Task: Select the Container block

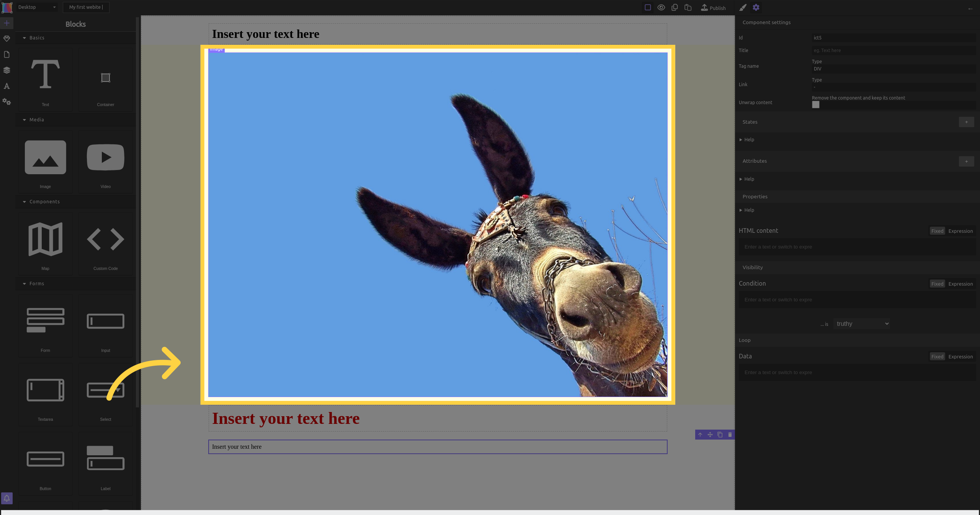Action: pyautogui.click(x=106, y=80)
